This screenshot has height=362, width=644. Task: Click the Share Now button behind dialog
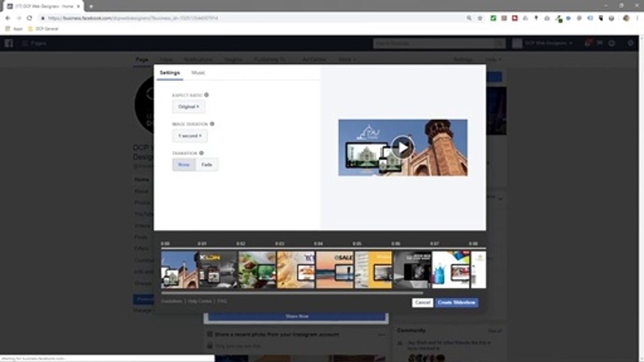tap(297, 316)
